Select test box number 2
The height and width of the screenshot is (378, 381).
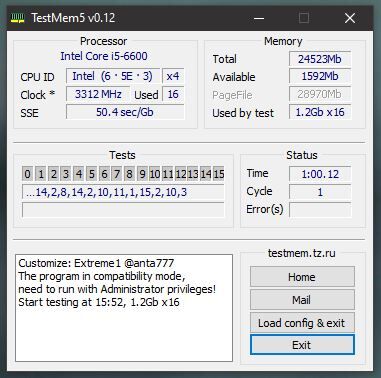[x=53, y=174]
